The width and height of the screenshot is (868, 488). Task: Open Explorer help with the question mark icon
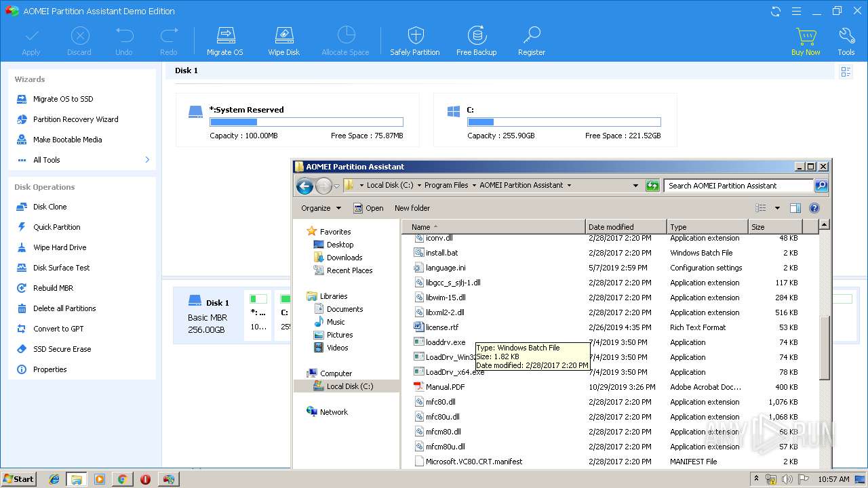pos(814,208)
